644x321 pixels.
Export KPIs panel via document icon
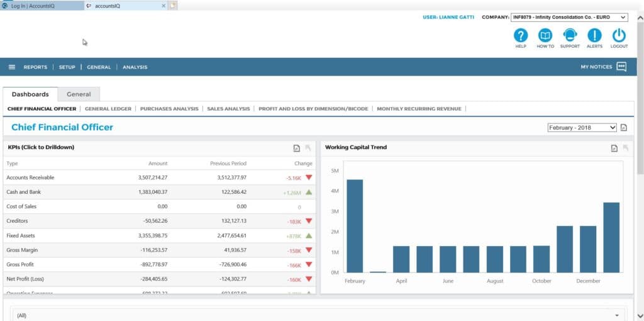[x=297, y=149]
